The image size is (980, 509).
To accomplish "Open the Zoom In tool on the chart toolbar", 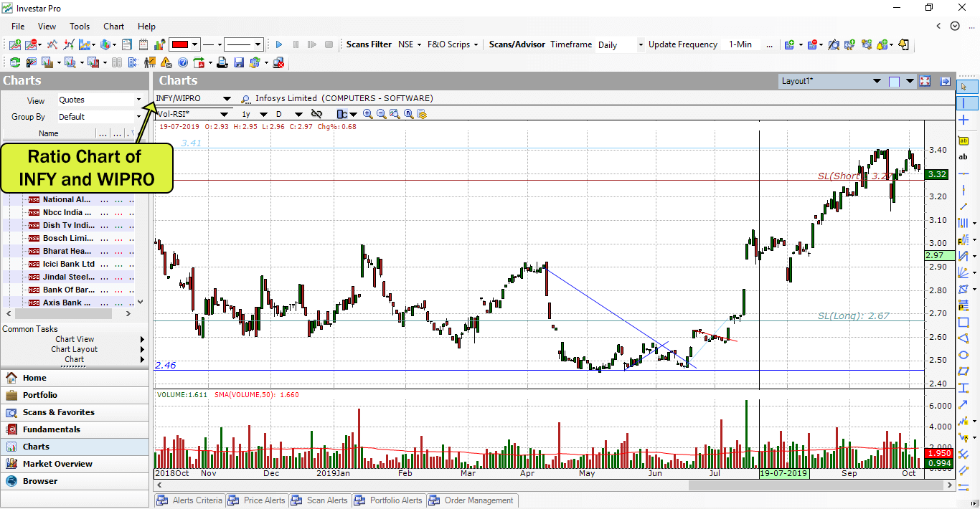I will [x=367, y=114].
